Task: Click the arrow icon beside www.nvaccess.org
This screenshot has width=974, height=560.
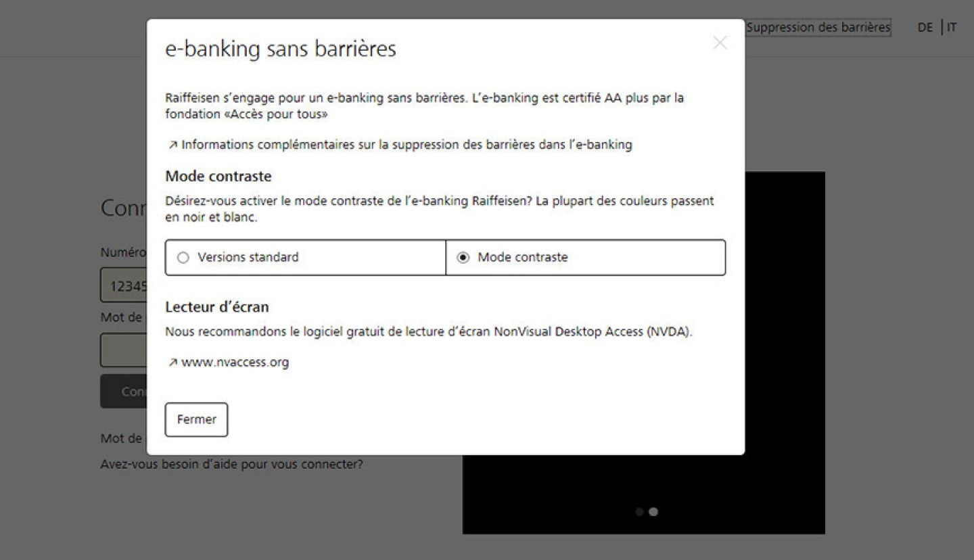Action: point(172,363)
